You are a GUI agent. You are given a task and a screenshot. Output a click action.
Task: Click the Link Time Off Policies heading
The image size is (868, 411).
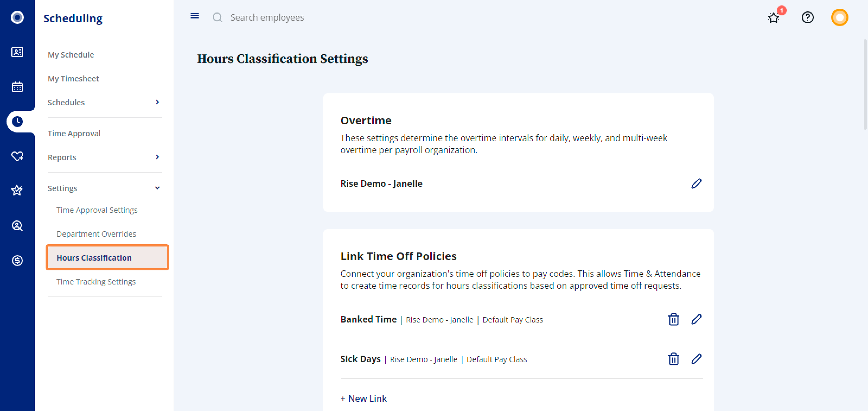tap(398, 256)
